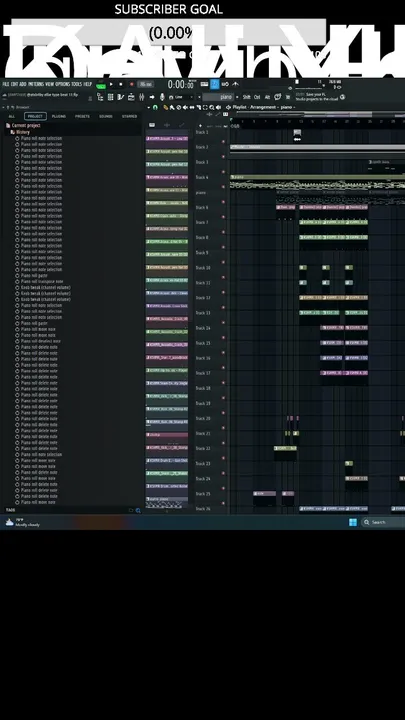Open the Piano roll toolbar icon

pos(121,97)
